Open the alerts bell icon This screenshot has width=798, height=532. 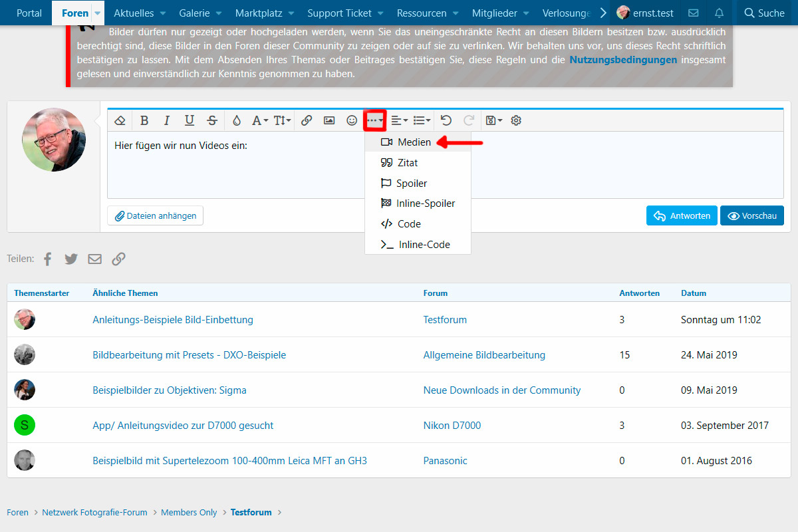(x=719, y=13)
